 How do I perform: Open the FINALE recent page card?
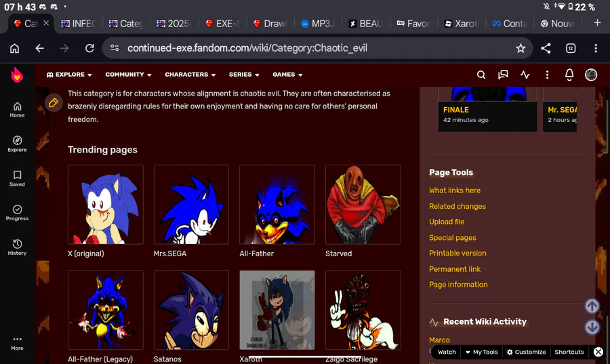[487, 110]
